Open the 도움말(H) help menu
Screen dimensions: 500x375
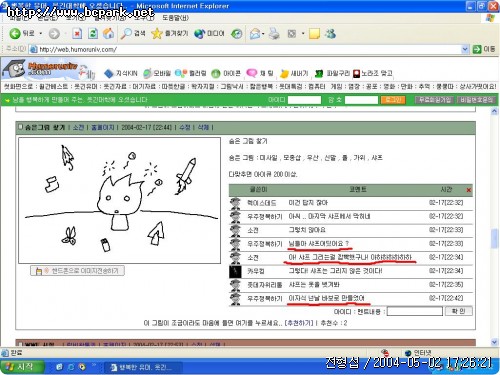pos(175,18)
